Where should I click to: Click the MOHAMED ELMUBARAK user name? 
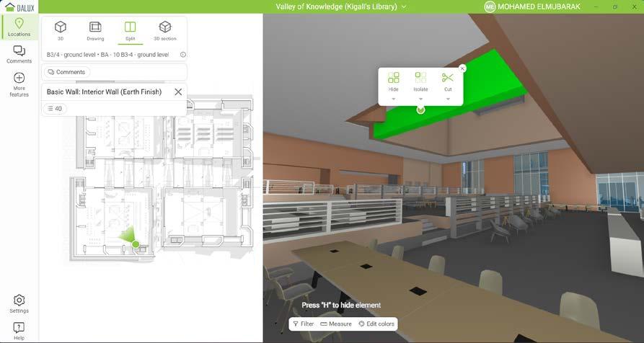point(539,7)
